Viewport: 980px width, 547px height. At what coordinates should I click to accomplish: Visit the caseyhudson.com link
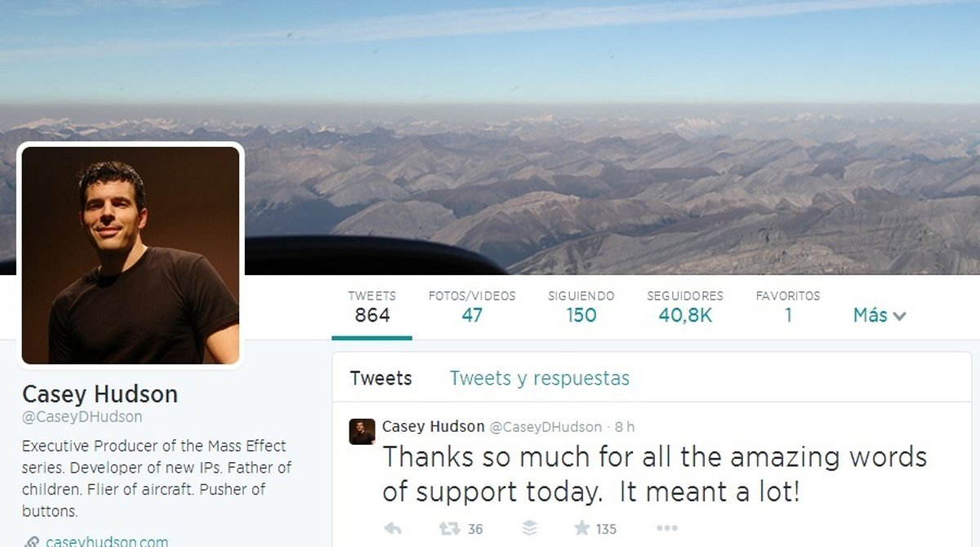coord(107,541)
